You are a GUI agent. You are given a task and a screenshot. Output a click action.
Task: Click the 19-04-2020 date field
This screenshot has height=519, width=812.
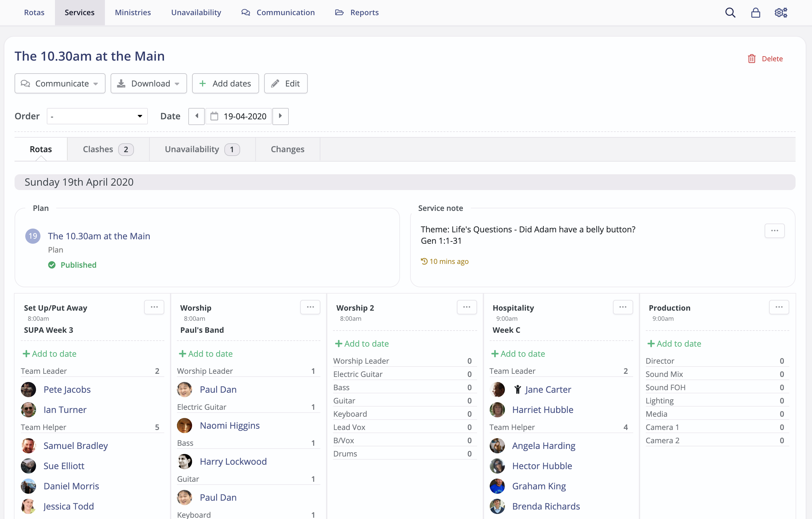(x=245, y=116)
